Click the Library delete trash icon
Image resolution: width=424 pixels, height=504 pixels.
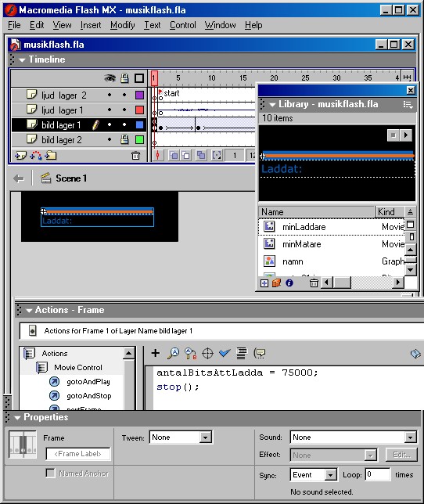click(x=314, y=283)
